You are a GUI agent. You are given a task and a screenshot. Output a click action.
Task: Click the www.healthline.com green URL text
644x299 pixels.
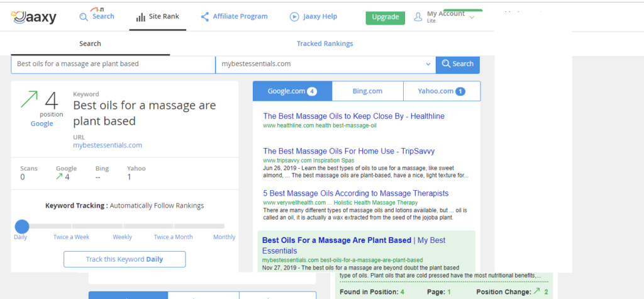(x=319, y=125)
